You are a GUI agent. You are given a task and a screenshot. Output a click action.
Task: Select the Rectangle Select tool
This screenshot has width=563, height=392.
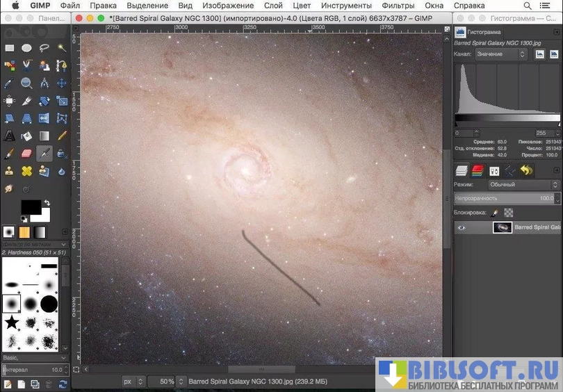pos(10,48)
